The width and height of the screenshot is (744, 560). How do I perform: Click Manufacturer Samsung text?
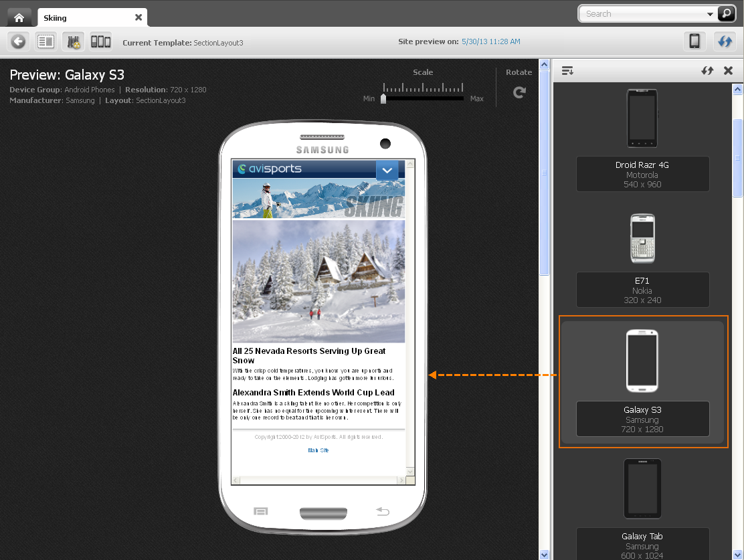click(x=52, y=100)
